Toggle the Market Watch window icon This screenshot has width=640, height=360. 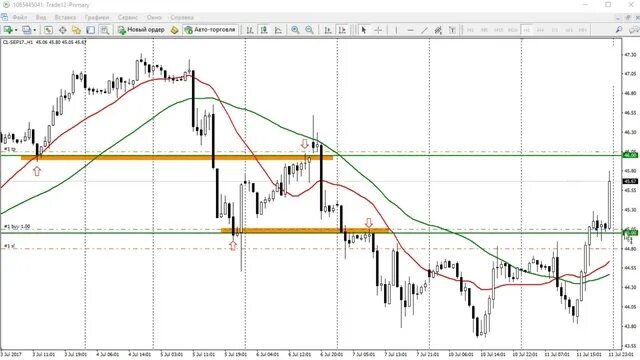[48, 30]
